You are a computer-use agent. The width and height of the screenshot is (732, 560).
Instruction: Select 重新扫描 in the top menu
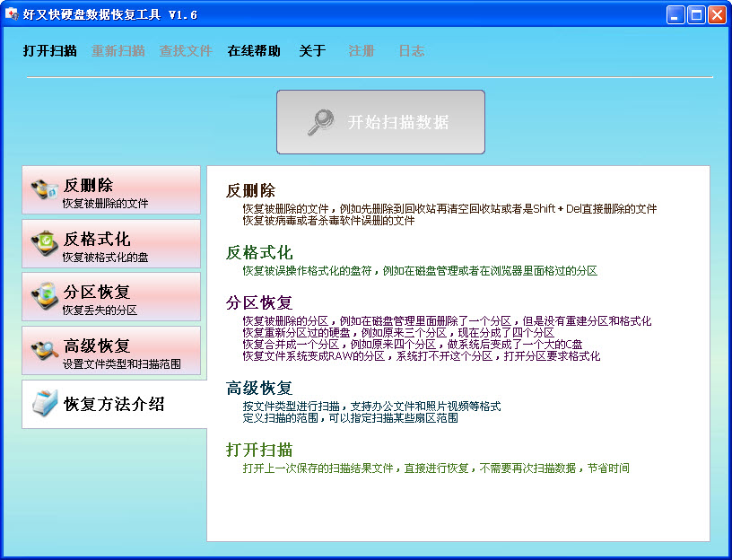point(118,51)
